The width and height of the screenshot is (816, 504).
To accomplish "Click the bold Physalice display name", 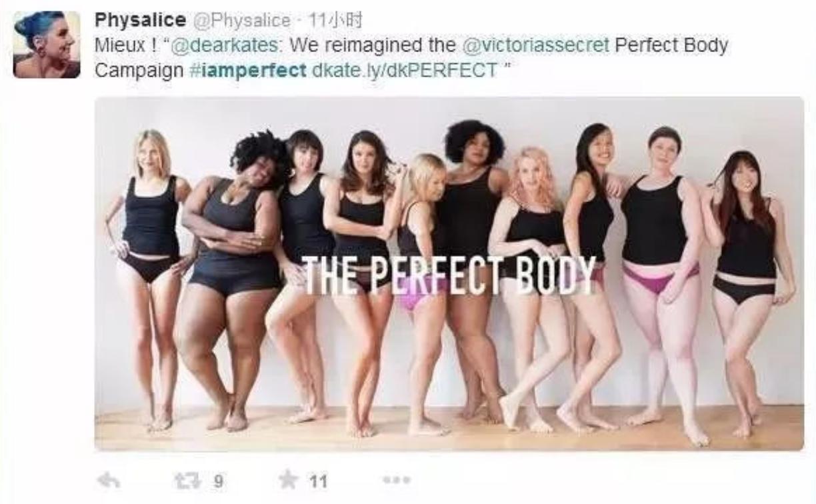I will click(141, 21).
